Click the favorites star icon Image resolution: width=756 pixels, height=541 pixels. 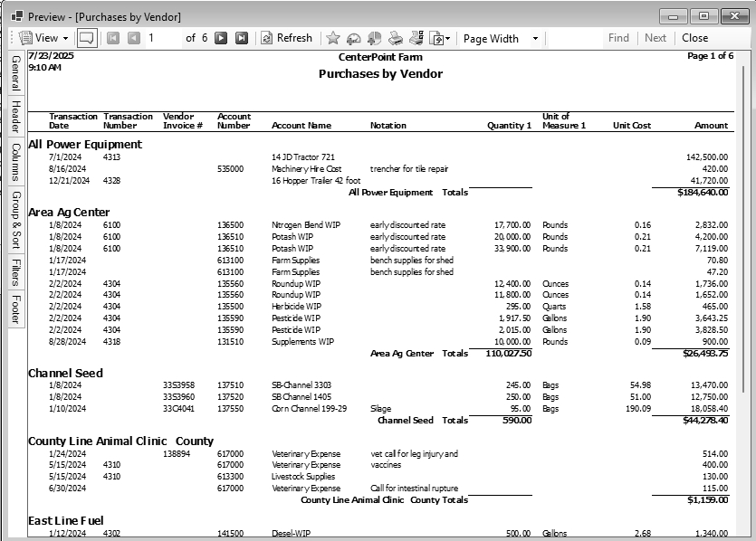[332, 38]
